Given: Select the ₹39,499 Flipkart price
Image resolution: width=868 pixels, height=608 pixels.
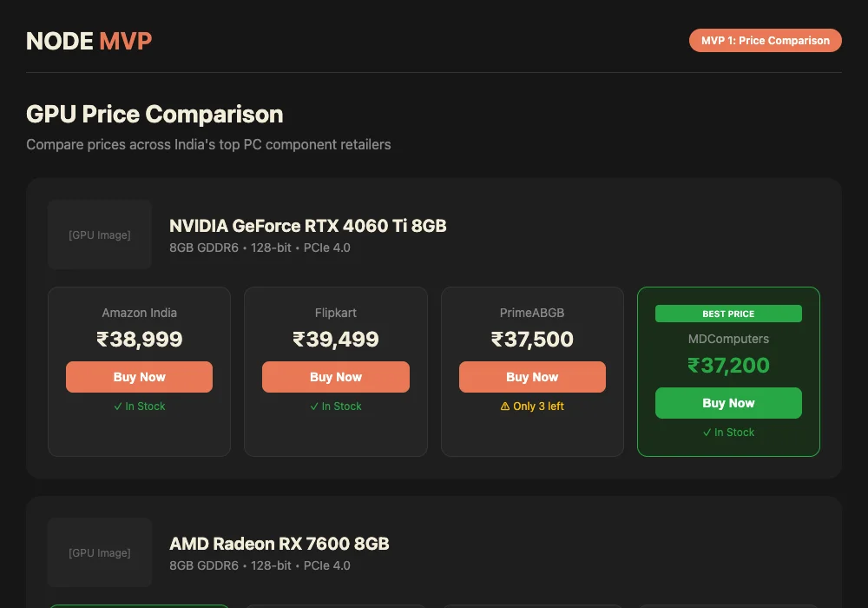Looking at the screenshot, I should coord(336,339).
